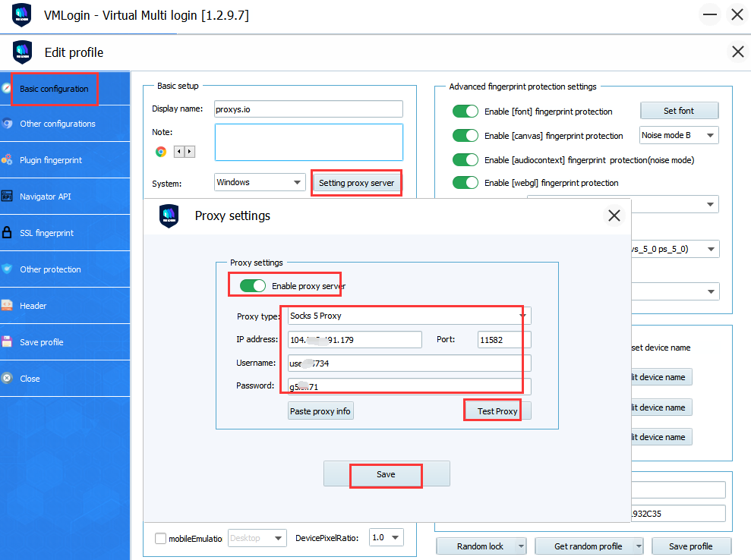Click the SSL fingerprint lock icon
This screenshot has height=560, width=751.
click(x=7, y=233)
